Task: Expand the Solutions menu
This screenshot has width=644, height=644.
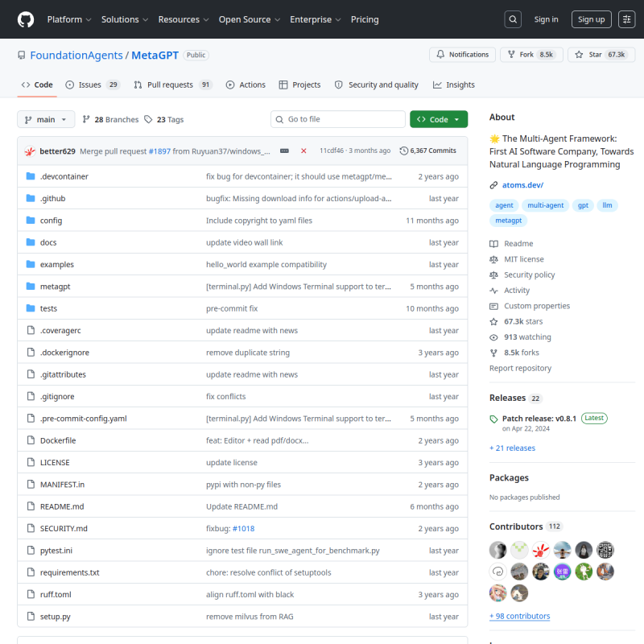Action: (x=125, y=19)
